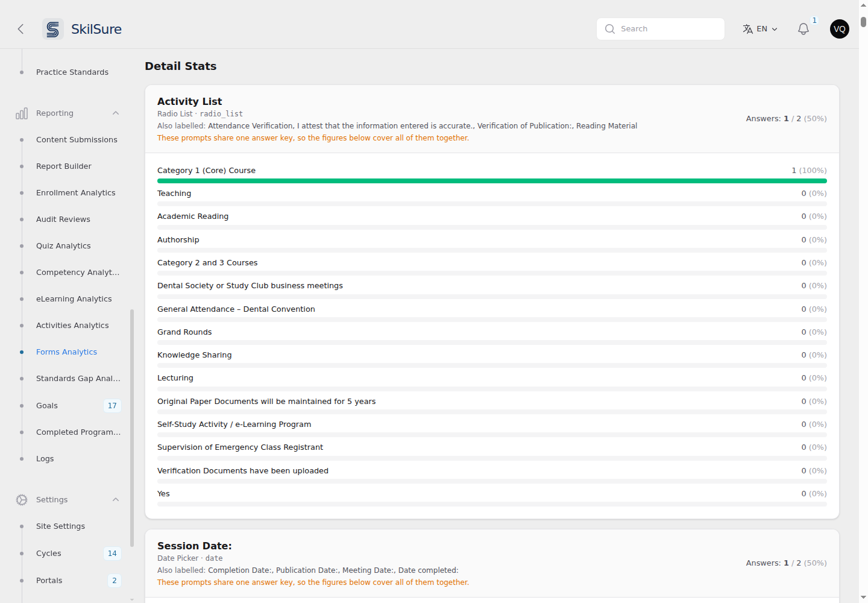Click the Session Date: heading
Viewport: 868px width, 603px height.
pyautogui.click(x=195, y=546)
